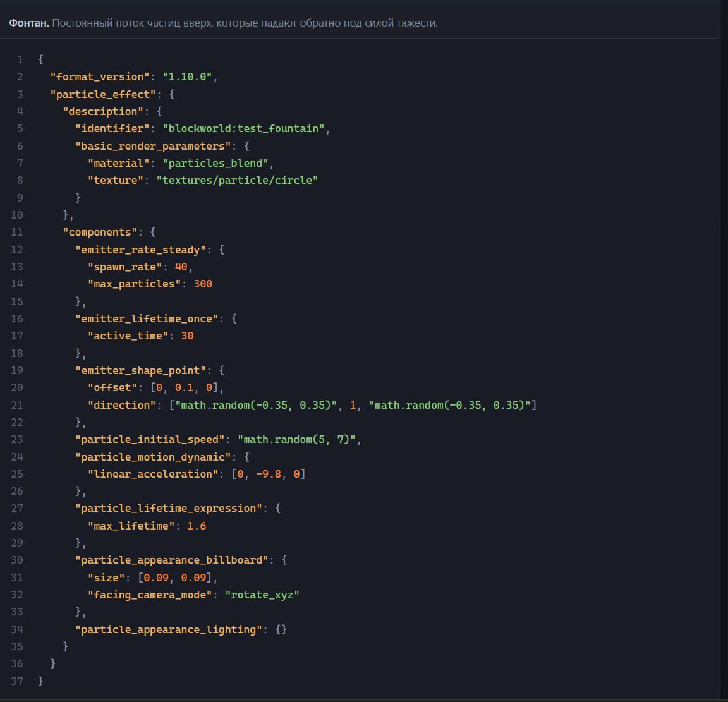This screenshot has height=702, width=728.
Task: Click the "particle_appearance_billboard" key
Action: click(x=172, y=560)
